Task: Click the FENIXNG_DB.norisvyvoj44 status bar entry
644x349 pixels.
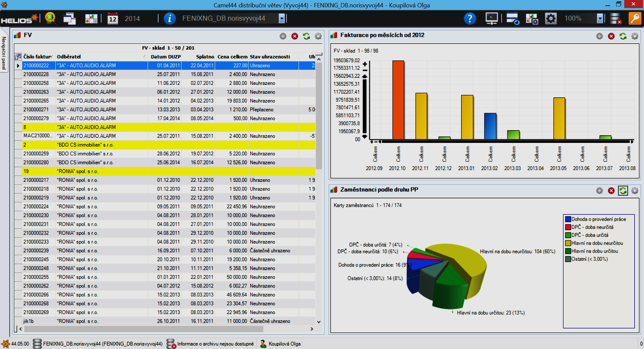Action: [x=98, y=344]
